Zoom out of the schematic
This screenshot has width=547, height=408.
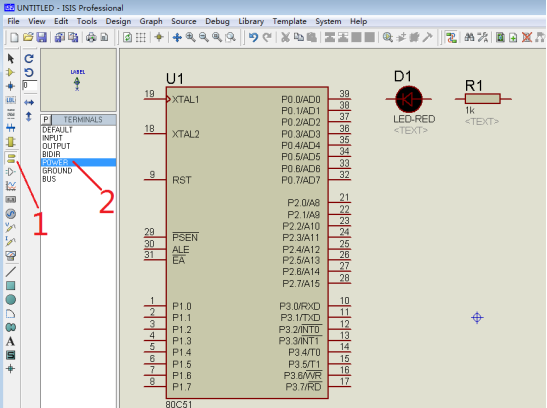tap(204, 37)
